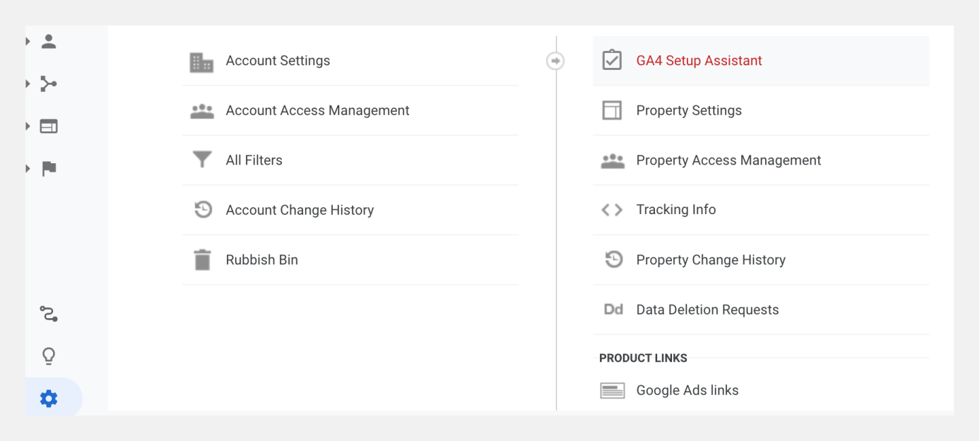Open the Rubbish Bin
The image size is (980, 441).
(x=261, y=260)
